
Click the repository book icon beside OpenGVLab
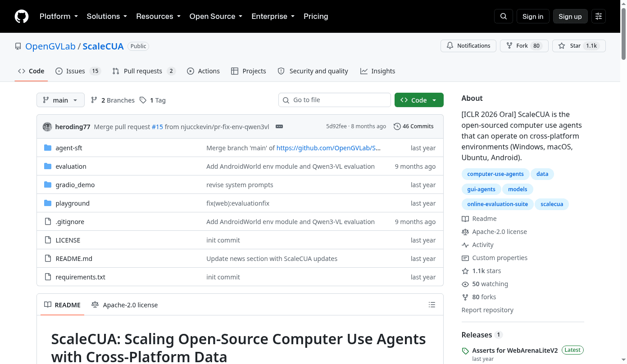point(18,46)
